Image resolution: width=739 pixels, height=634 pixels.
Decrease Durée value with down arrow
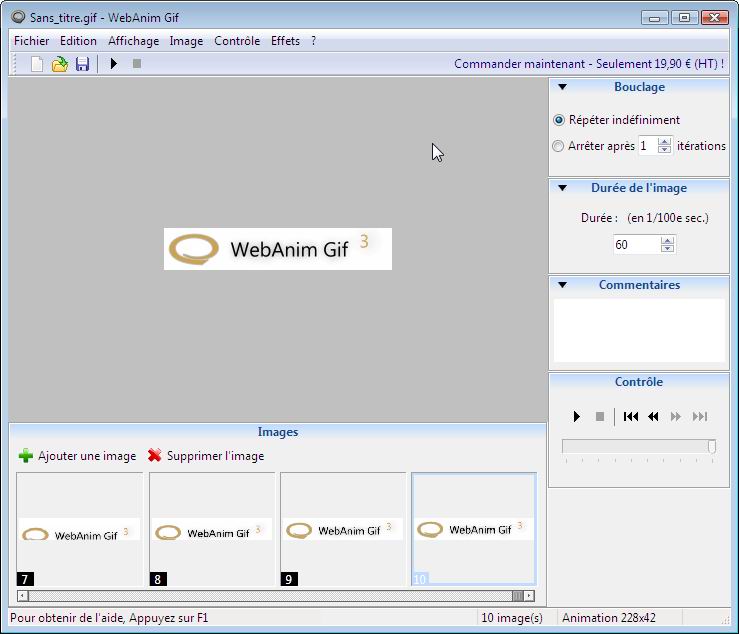[x=667, y=248]
